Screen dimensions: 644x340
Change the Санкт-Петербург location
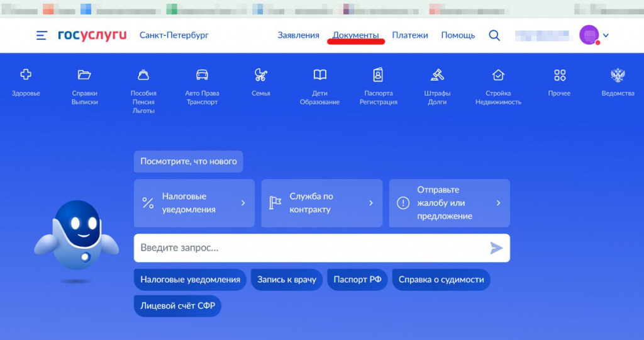[174, 35]
